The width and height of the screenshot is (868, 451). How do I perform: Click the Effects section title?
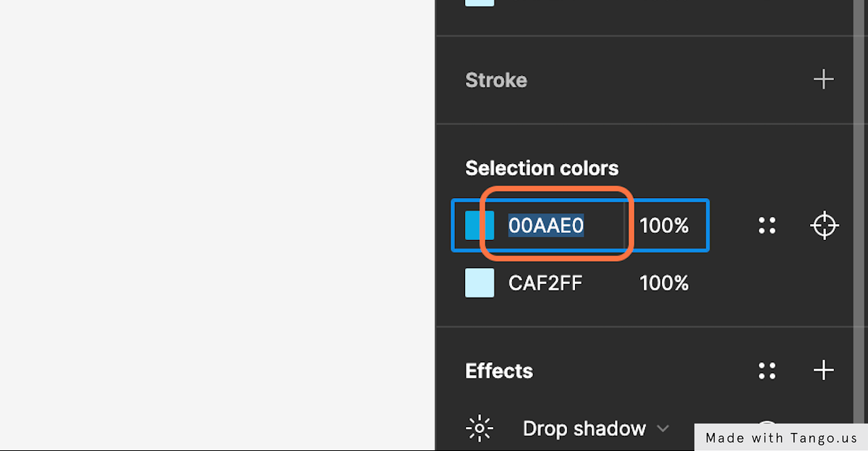[x=499, y=371]
